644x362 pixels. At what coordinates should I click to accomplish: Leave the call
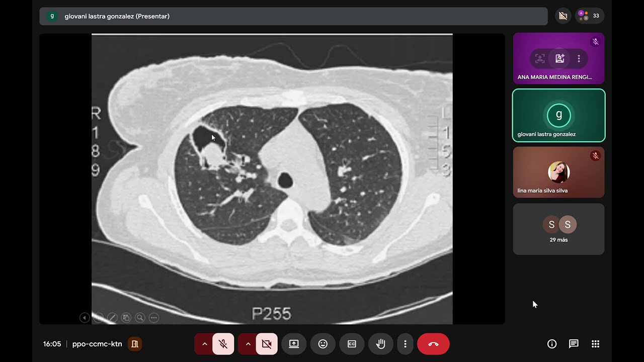(433, 344)
